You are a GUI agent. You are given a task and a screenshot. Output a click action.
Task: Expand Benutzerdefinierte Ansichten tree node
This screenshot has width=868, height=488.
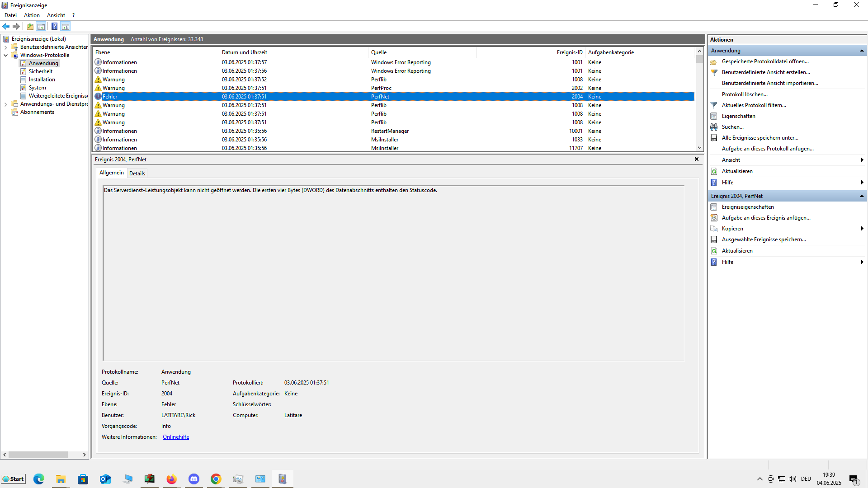5,47
